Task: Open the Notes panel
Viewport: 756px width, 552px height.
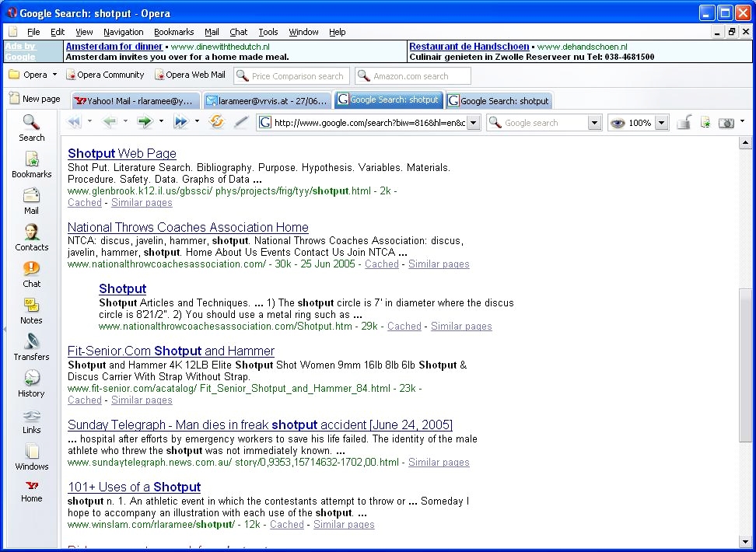Action: click(32, 310)
